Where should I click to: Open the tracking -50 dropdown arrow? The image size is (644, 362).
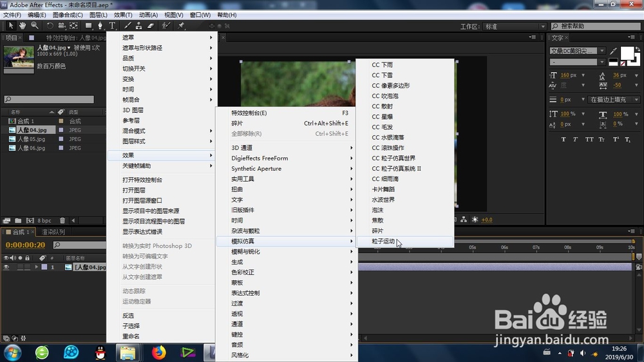636,85
